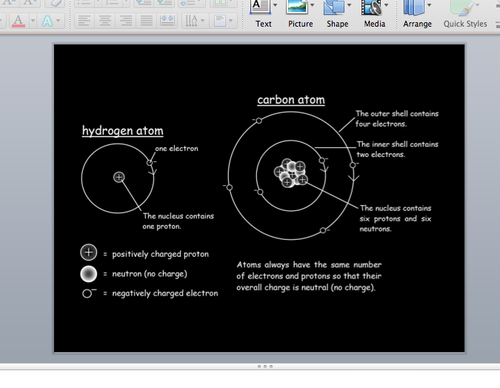This screenshot has width=500, height=388.
Task: Click the Text box insert icon
Action: (x=260, y=7)
